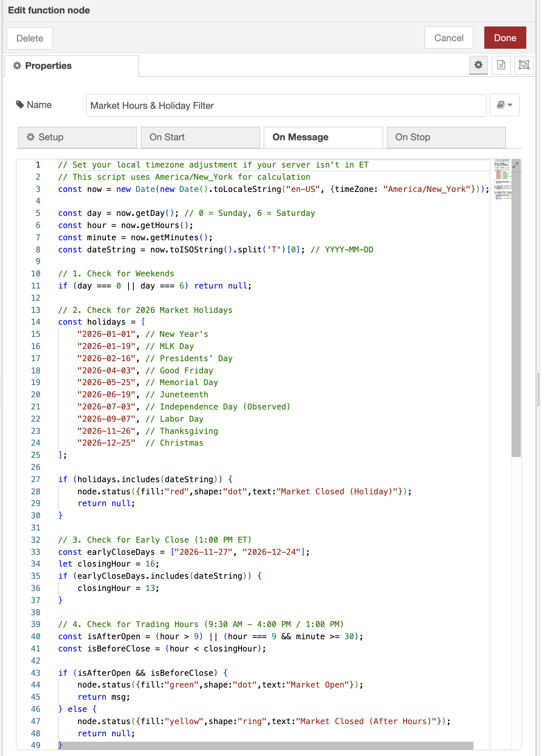Screen dimensions: 541x756
Task: Expand the code editor to full size
Action: (516, 165)
